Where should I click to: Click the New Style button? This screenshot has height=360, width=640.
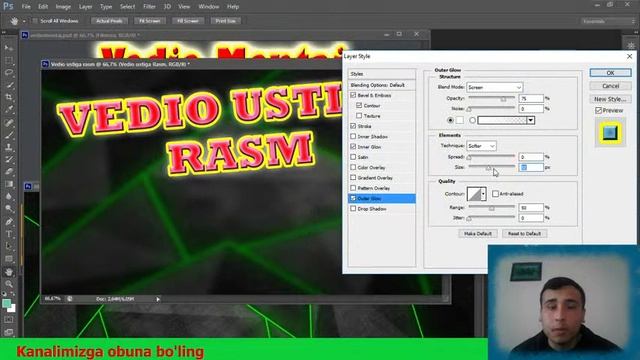click(x=610, y=99)
